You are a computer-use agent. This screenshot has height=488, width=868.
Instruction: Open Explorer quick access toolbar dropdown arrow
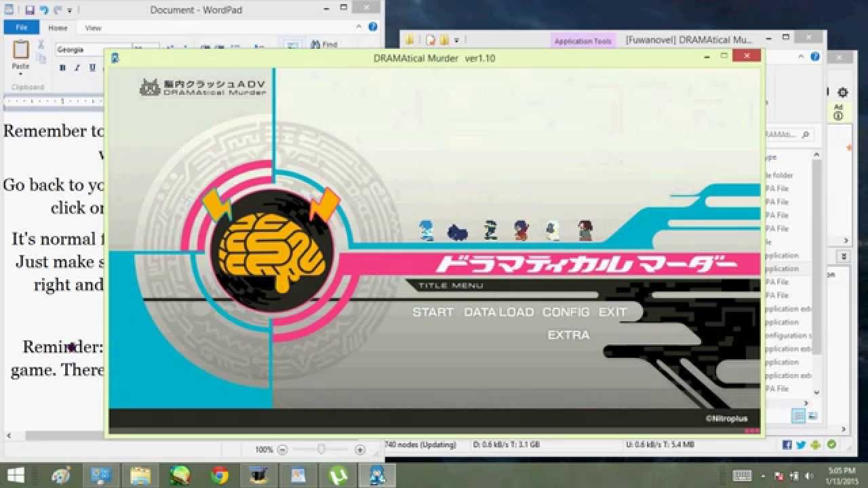(x=456, y=41)
